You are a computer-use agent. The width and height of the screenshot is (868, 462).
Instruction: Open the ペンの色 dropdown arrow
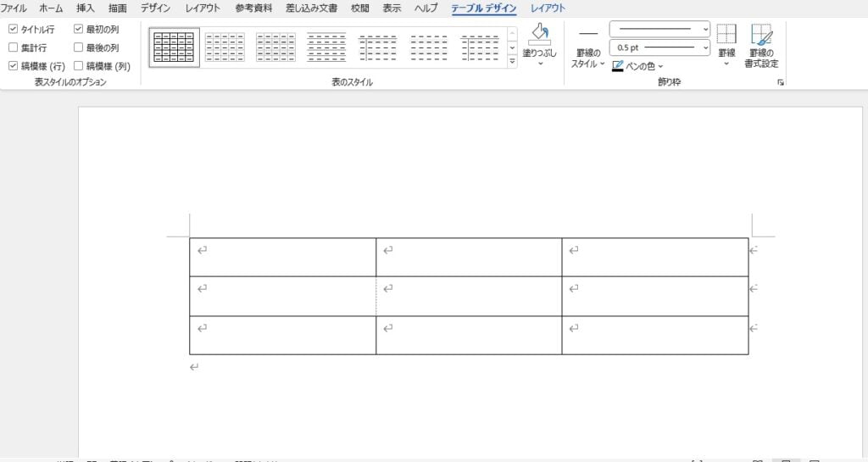point(660,66)
